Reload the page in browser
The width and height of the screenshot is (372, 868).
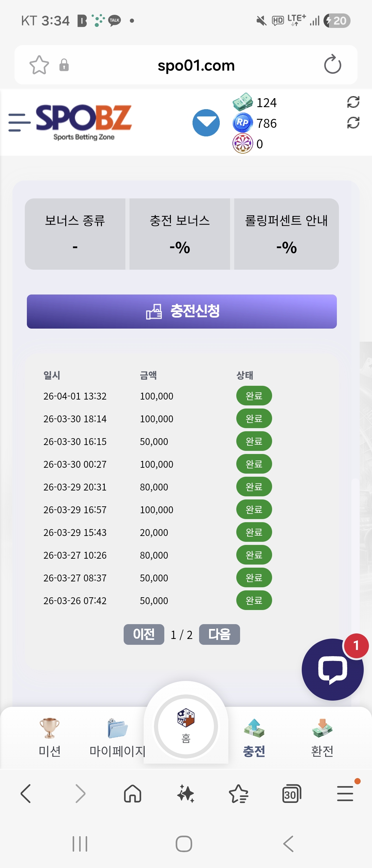(332, 65)
